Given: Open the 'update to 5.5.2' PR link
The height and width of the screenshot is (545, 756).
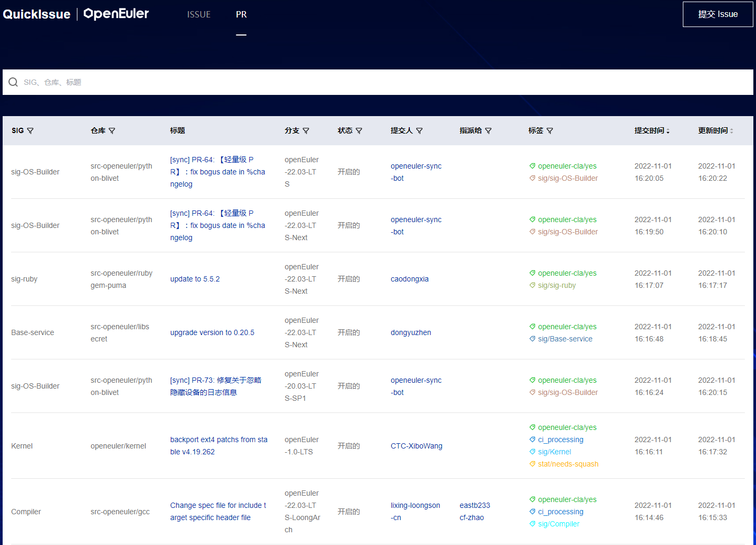Looking at the screenshot, I should pos(195,279).
